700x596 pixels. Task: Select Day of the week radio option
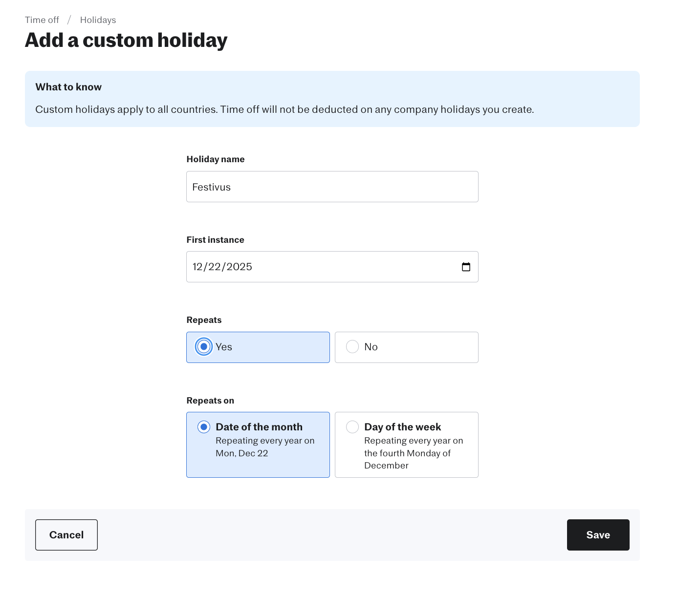tap(352, 427)
